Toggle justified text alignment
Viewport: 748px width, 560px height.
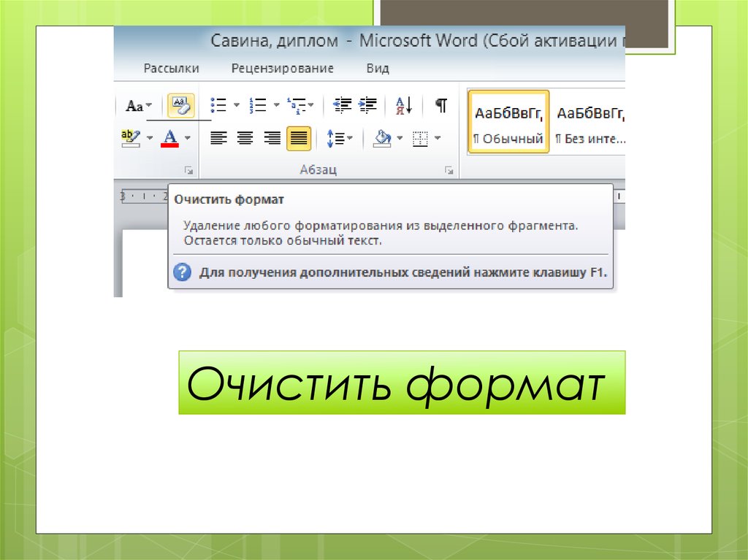pyautogui.click(x=299, y=138)
